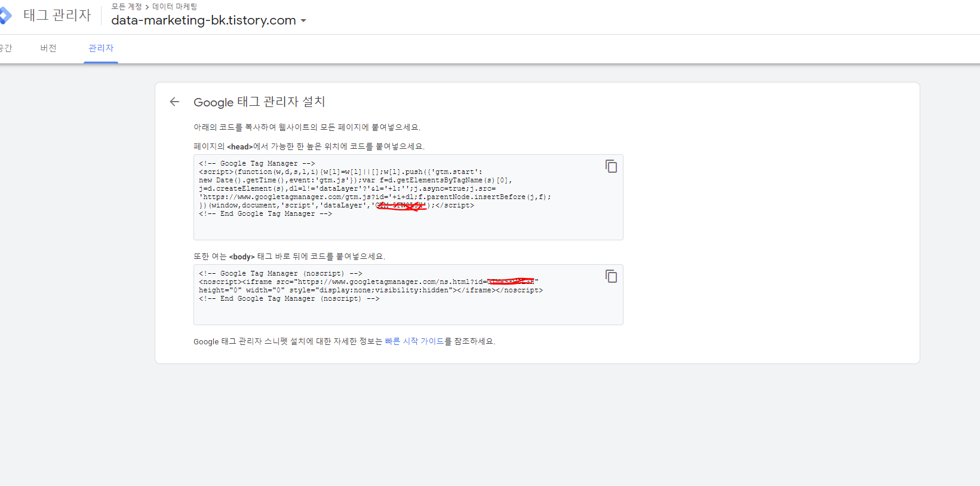Click the '<!-- Google Tag Manager (noscript) -->' line

click(281, 273)
